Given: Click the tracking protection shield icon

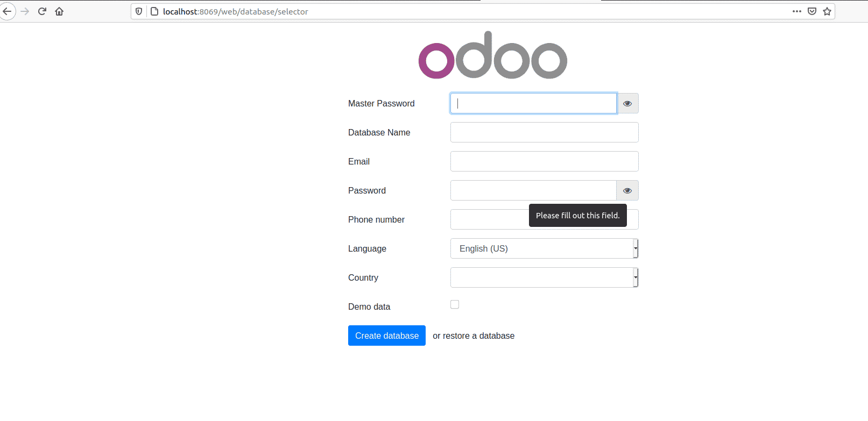Looking at the screenshot, I should (139, 11).
